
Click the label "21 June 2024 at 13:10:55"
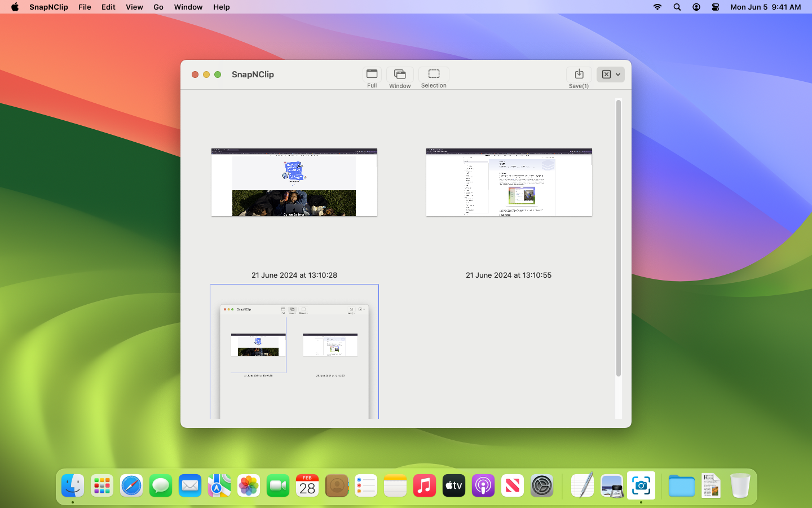[509, 275]
